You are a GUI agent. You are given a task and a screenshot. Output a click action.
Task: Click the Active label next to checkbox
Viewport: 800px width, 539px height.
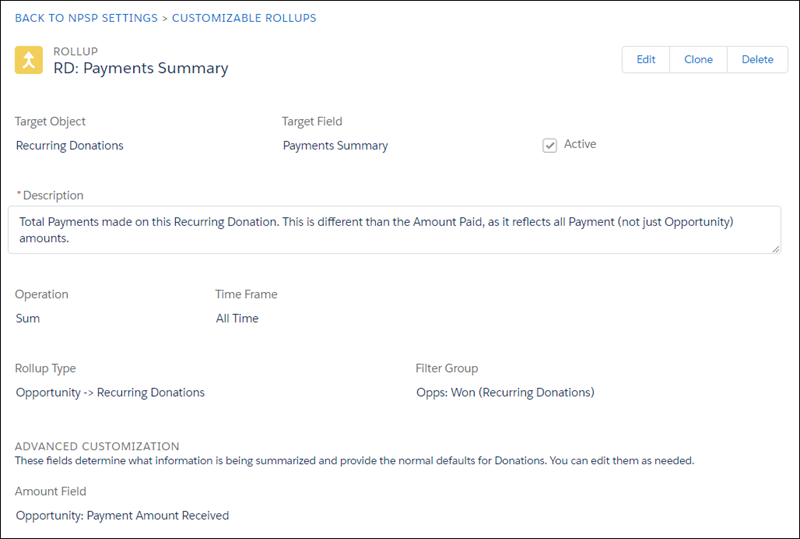coord(580,144)
